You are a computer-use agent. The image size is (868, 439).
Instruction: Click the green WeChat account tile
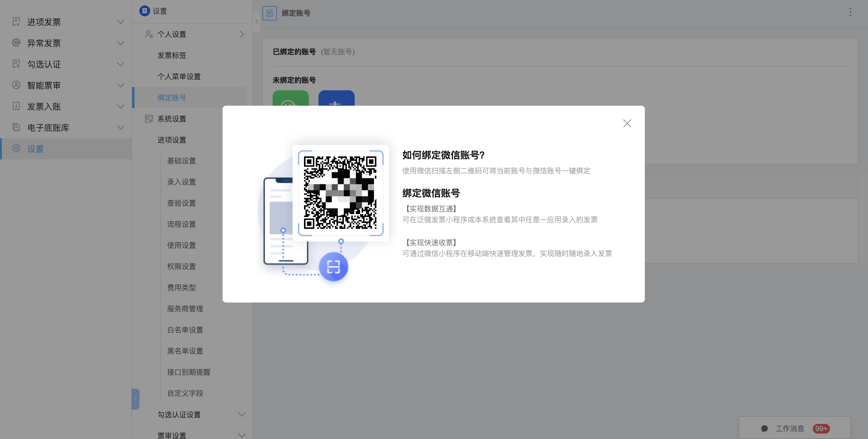pyautogui.click(x=290, y=98)
